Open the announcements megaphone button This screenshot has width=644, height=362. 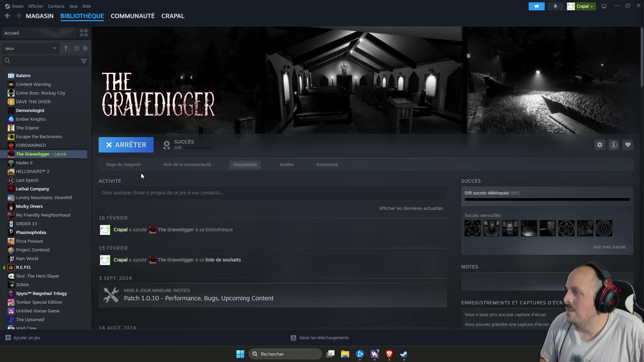click(536, 6)
